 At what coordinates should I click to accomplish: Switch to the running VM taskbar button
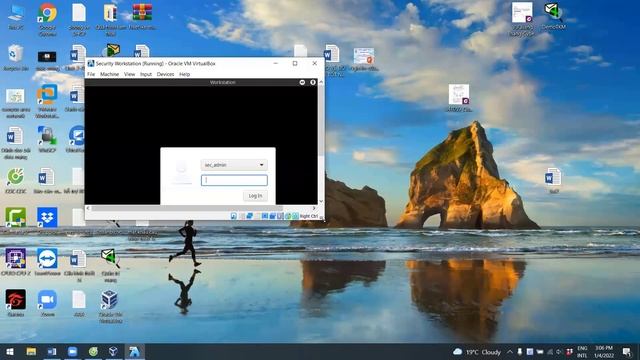click(x=134, y=352)
